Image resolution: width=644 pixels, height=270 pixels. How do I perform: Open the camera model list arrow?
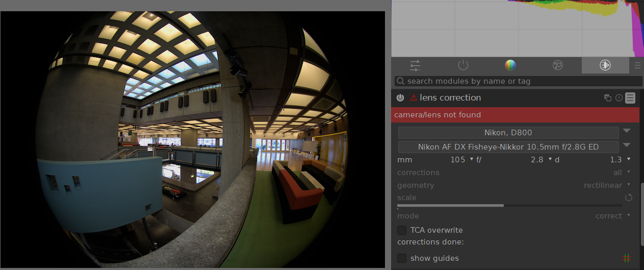point(627,131)
